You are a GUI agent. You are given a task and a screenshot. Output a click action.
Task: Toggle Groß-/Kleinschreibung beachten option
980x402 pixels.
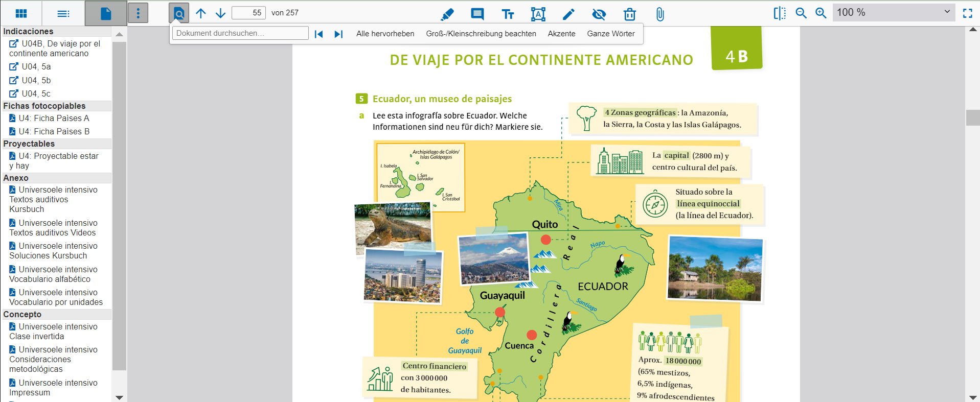481,34
